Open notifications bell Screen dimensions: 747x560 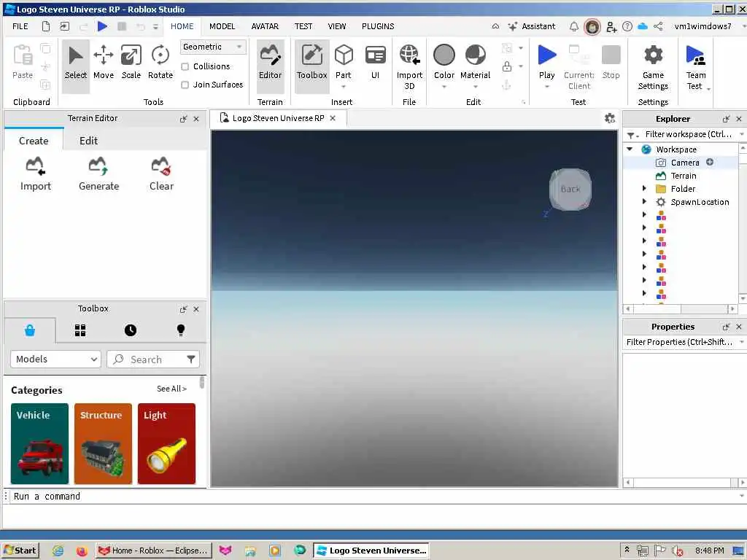(574, 27)
